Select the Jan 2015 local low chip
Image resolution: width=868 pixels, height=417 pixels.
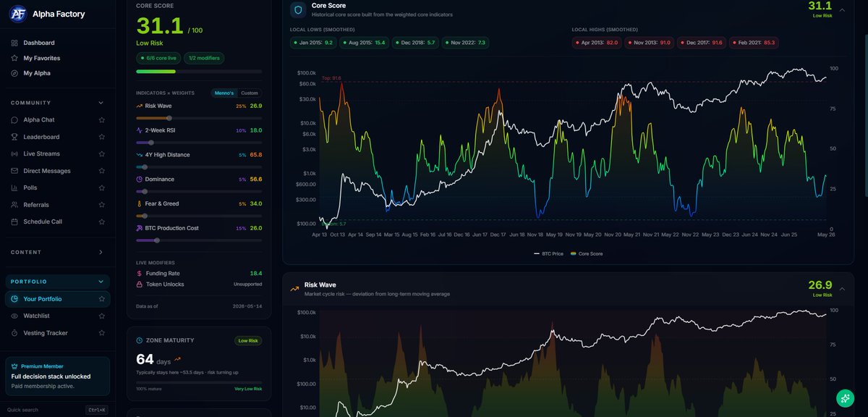[313, 43]
